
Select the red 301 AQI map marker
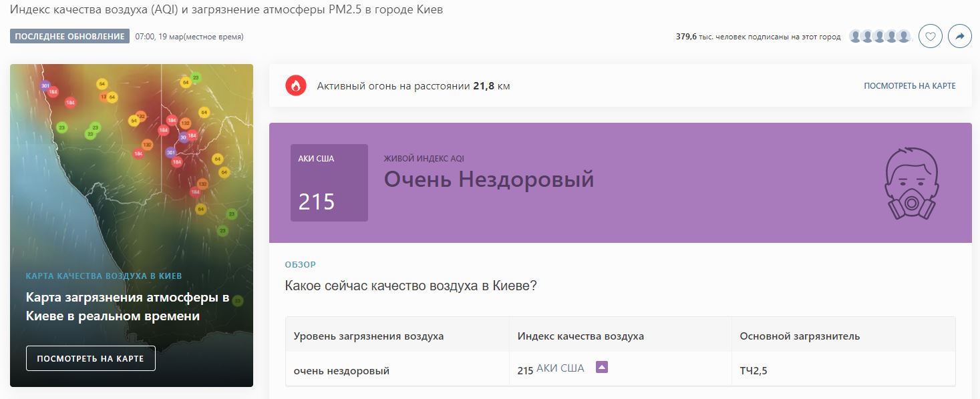point(45,85)
